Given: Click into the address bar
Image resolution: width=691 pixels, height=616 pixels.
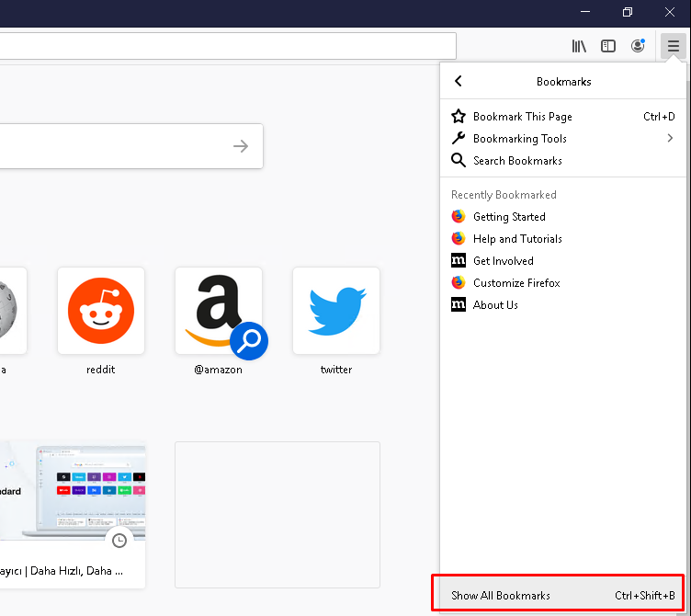Looking at the screenshot, I should tap(228, 46).
